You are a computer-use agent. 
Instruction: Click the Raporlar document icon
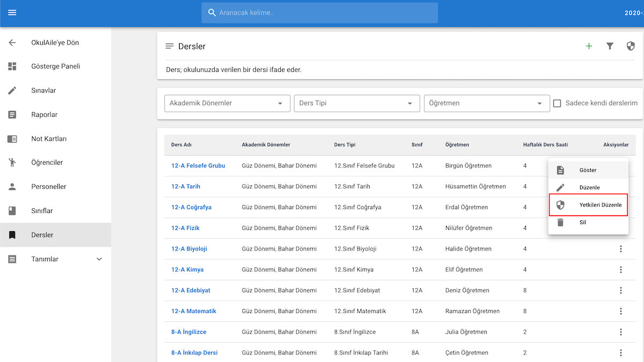pyautogui.click(x=12, y=115)
